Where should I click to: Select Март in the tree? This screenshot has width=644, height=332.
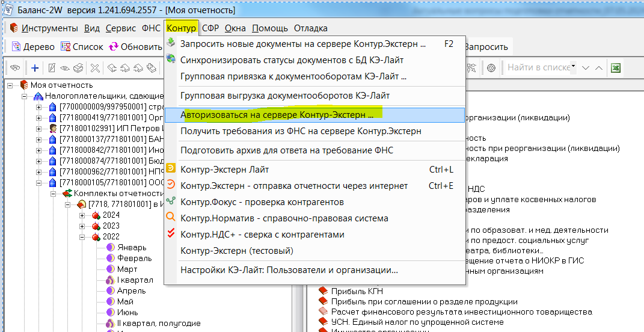coord(127,269)
